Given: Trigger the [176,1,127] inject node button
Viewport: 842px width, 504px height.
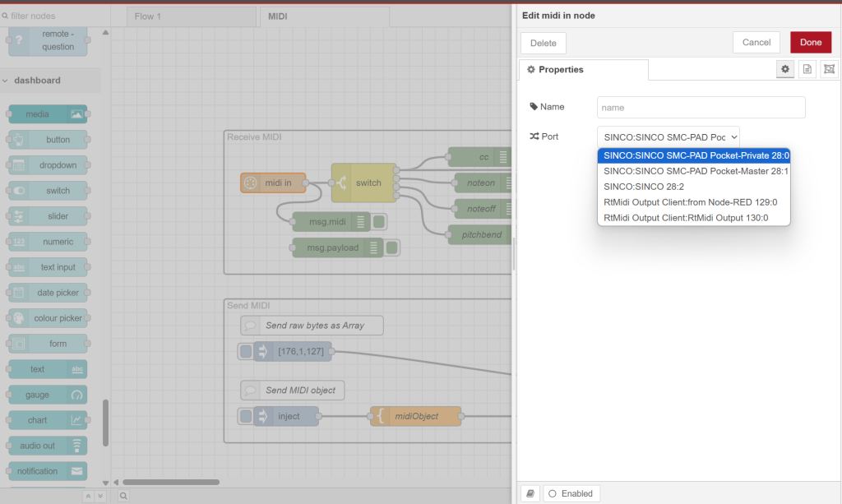Looking at the screenshot, I should [245, 352].
